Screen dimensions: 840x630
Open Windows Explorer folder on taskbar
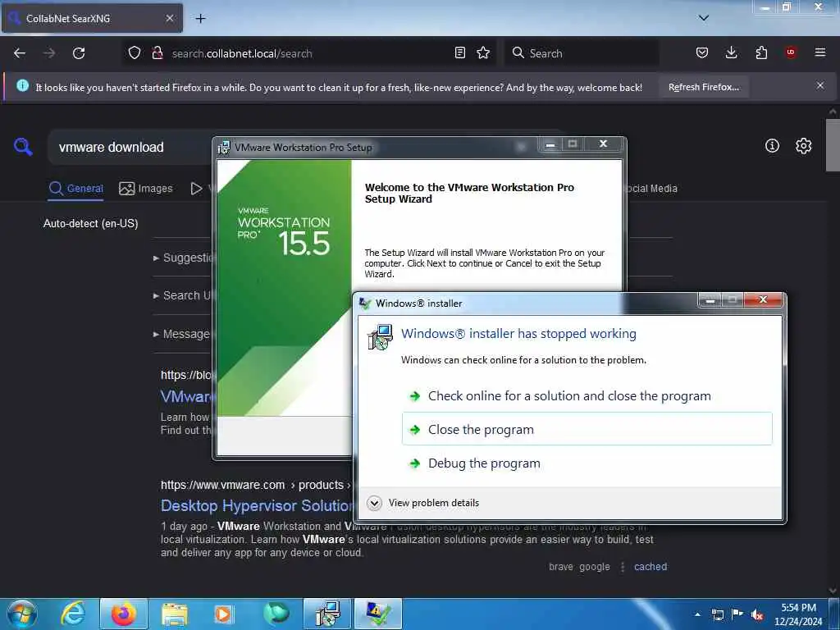coord(175,614)
